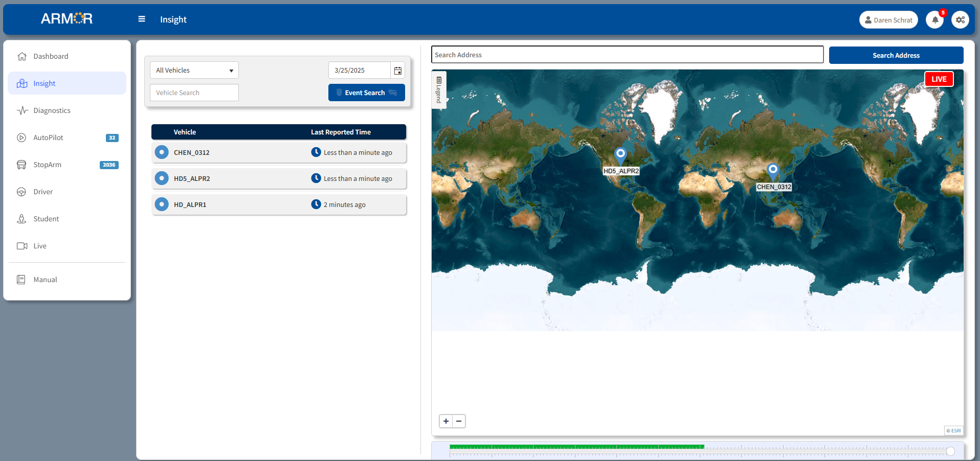The height and width of the screenshot is (461, 980).
Task: Zoom out on the map
Action: click(x=459, y=421)
